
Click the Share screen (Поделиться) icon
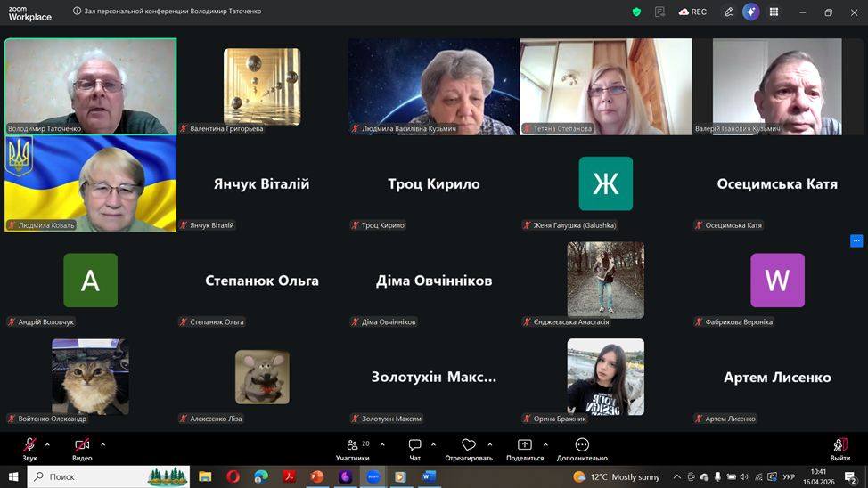point(525,445)
